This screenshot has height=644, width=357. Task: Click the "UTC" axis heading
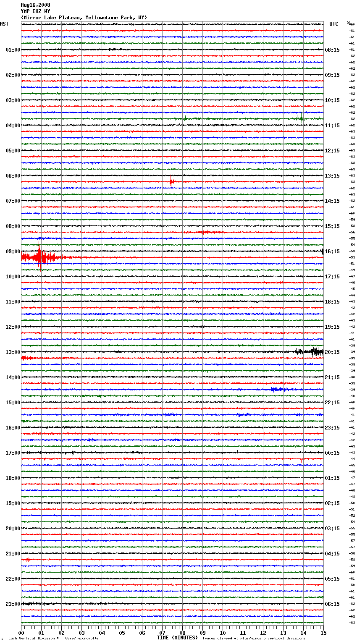333,24
